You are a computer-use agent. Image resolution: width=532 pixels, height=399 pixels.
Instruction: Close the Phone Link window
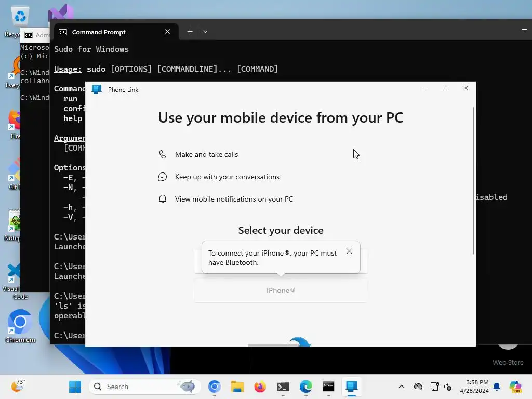coord(465,88)
